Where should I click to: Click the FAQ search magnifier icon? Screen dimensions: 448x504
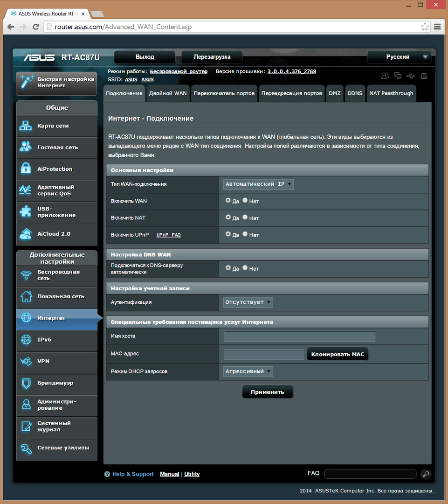click(x=425, y=474)
